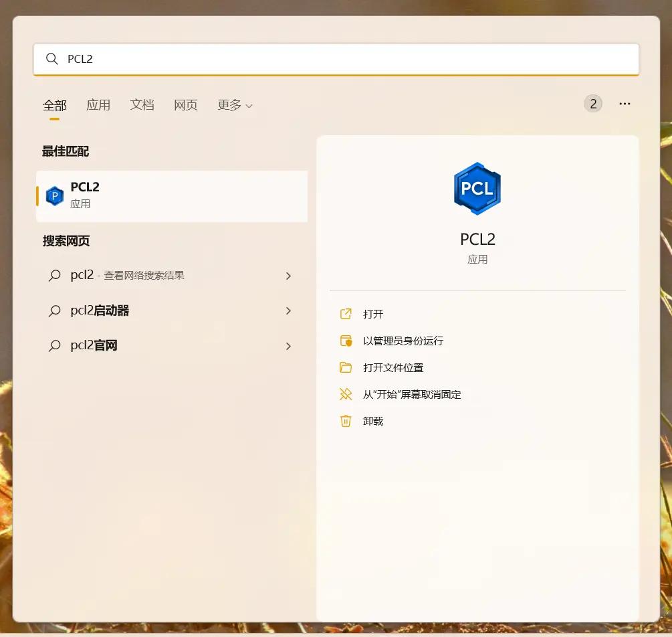The width and height of the screenshot is (672, 637).
Task: Click magnifier icon beside pcl2 查看网络搜索结果
Action: pos(54,276)
